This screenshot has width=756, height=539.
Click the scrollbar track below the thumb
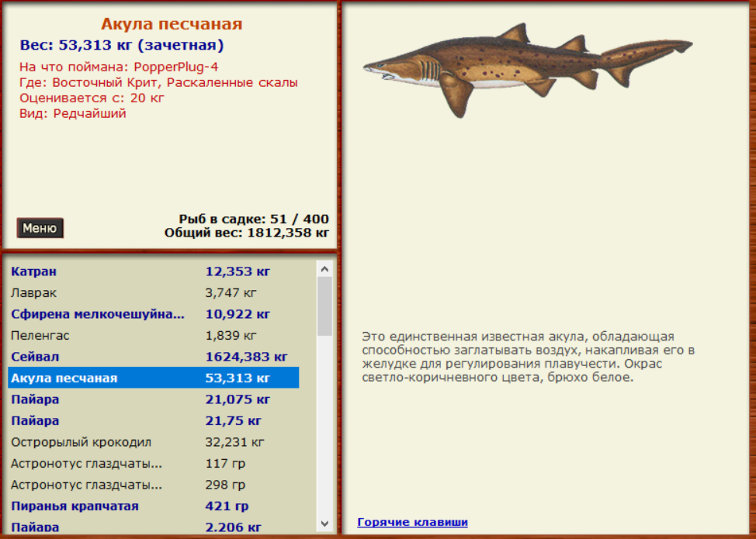325,427
